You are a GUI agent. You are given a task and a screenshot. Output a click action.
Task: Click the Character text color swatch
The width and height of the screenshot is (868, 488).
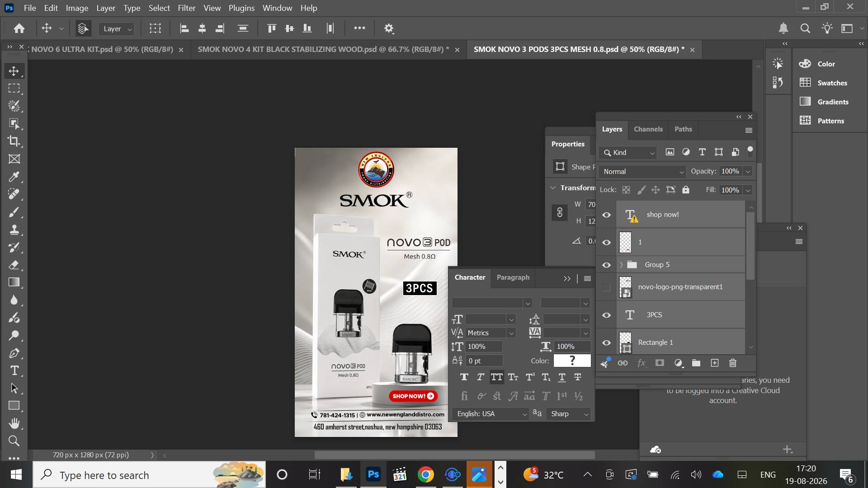(572, 361)
